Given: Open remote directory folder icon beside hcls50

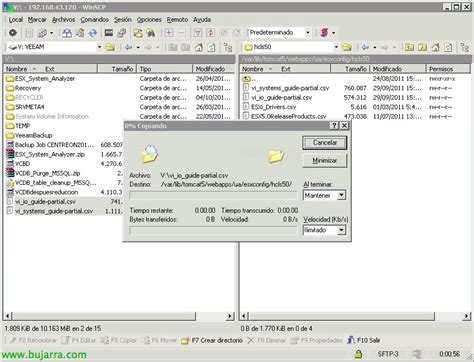Looking at the screenshot, I should (347, 47).
